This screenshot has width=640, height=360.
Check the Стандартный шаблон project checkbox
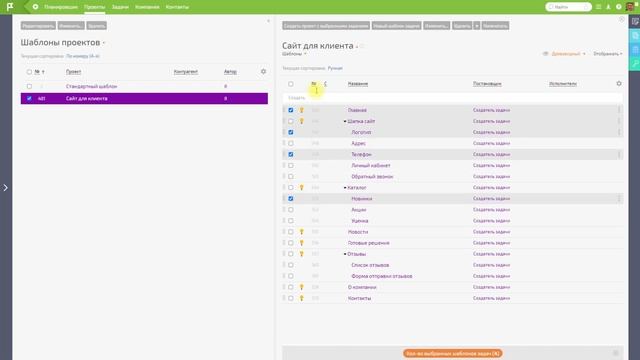click(x=29, y=87)
